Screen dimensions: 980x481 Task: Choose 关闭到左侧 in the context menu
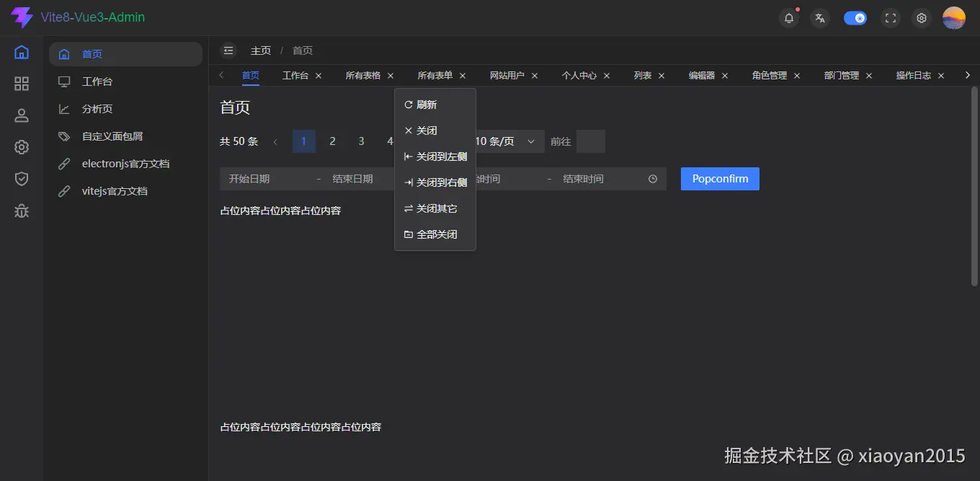click(435, 156)
